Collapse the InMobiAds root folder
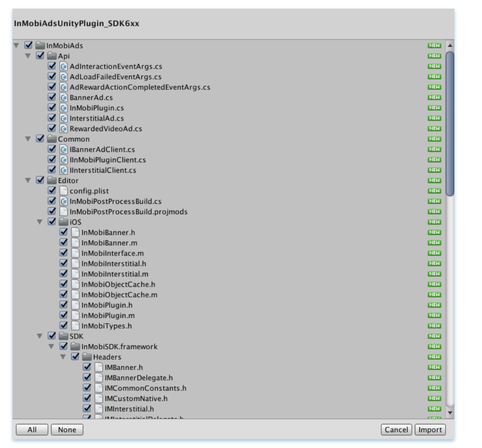The height and width of the screenshot is (448, 482). pos(17,45)
